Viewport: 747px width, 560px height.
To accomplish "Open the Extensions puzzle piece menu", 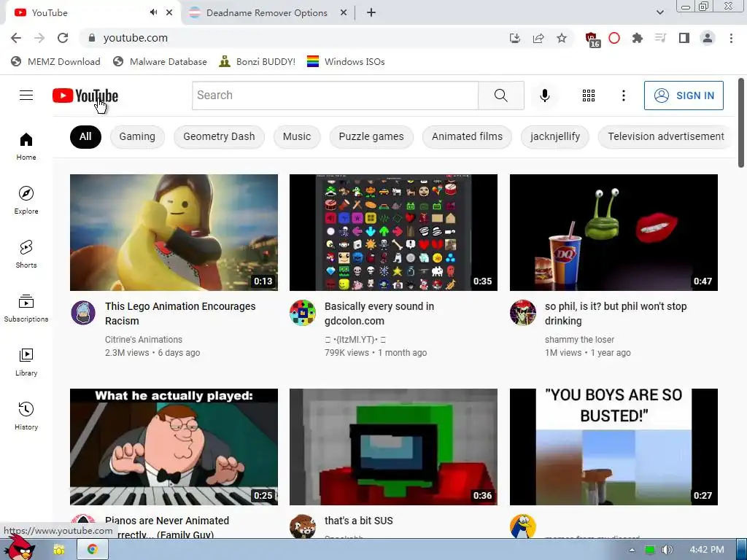I will pos(638,38).
